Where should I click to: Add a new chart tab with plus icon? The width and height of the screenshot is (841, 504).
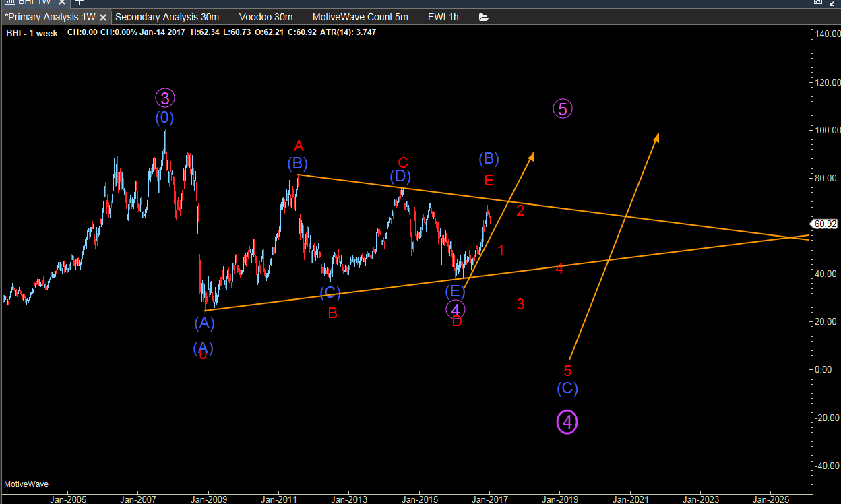[x=80, y=2]
